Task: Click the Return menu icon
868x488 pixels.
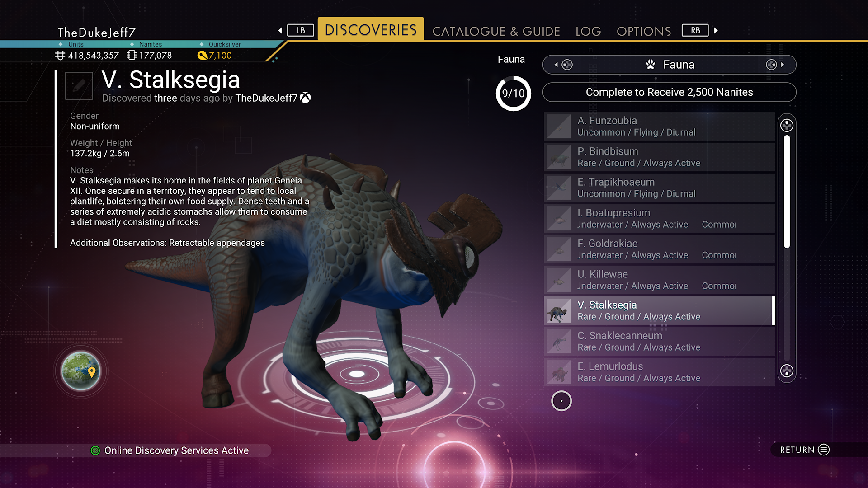Action: click(x=824, y=450)
